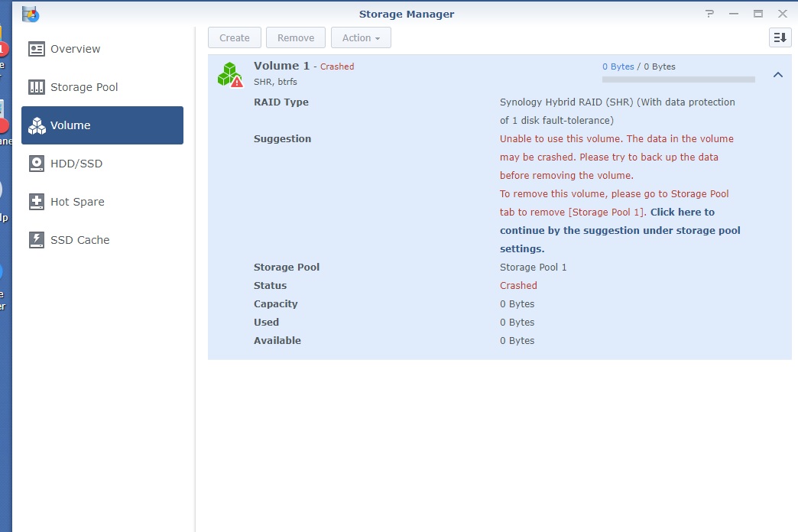Click the Volume 1 title text
Viewport: 798px width, 532px height.
pyautogui.click(x=281, y=66)
